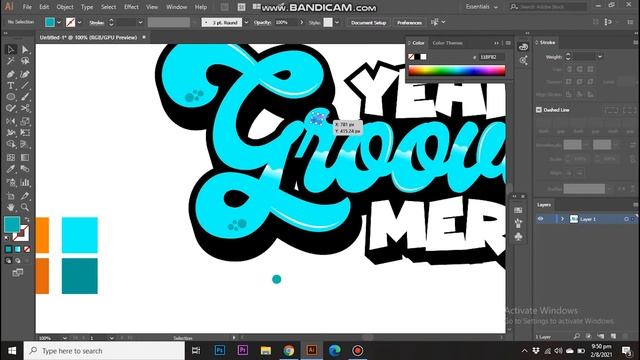This screenshot has width=640, height=360.
Task: Open Symbols panel club icon
Action: (518, 237)
